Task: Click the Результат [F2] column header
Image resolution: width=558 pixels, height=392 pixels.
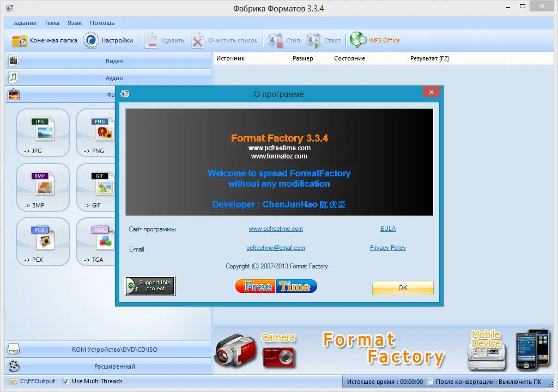Action: point(459,58)
